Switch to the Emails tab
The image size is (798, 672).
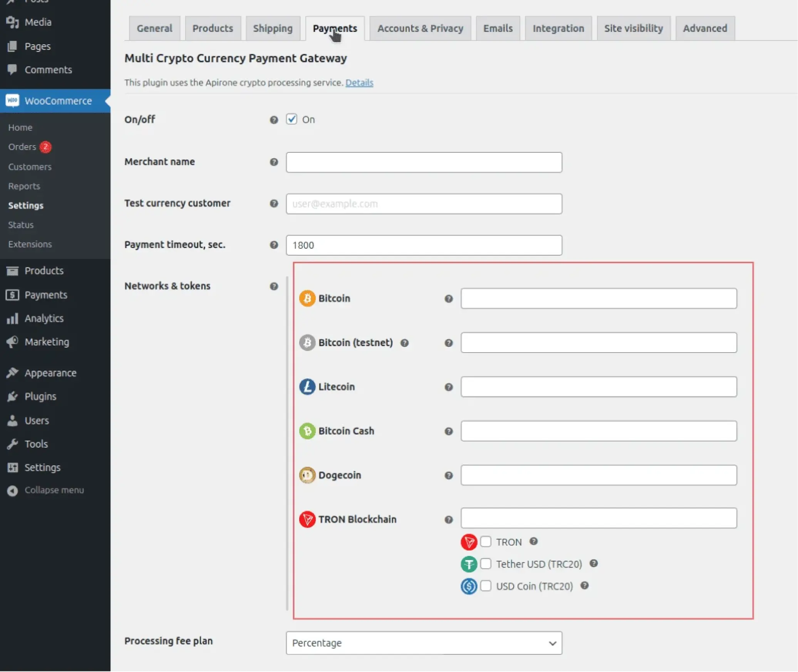(x=498, y=28)
